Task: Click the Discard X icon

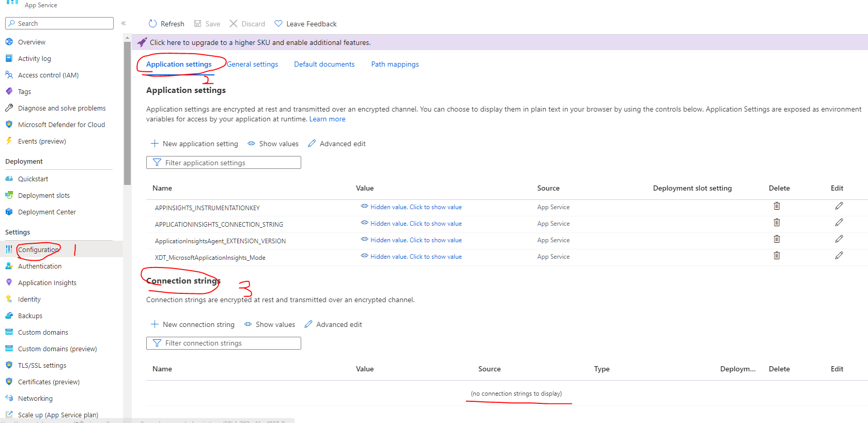Action: [x=234, y=24]
